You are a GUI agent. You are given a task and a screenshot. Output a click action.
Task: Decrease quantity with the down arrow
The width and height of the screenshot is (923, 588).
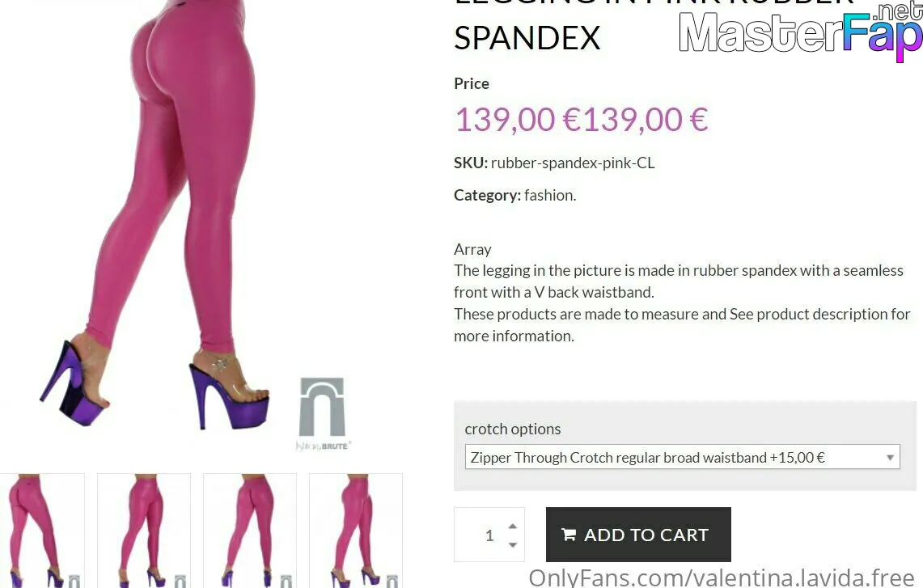pyautogui.click(x=513, y=545)
